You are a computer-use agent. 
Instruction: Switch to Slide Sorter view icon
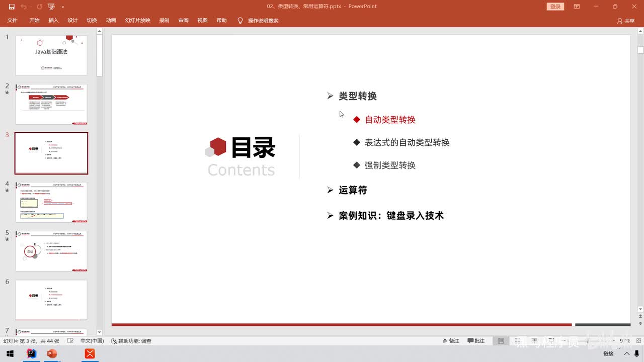tap(516, 341)
